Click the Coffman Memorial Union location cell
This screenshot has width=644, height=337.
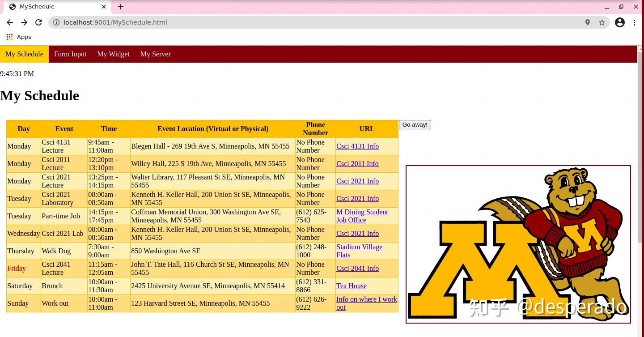coord(213,216)
